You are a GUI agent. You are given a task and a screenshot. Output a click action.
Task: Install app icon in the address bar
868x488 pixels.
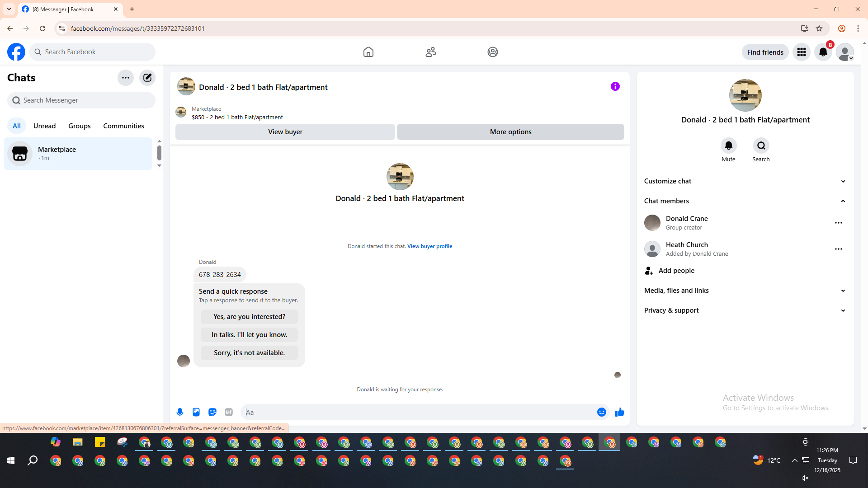coord(805,28)
